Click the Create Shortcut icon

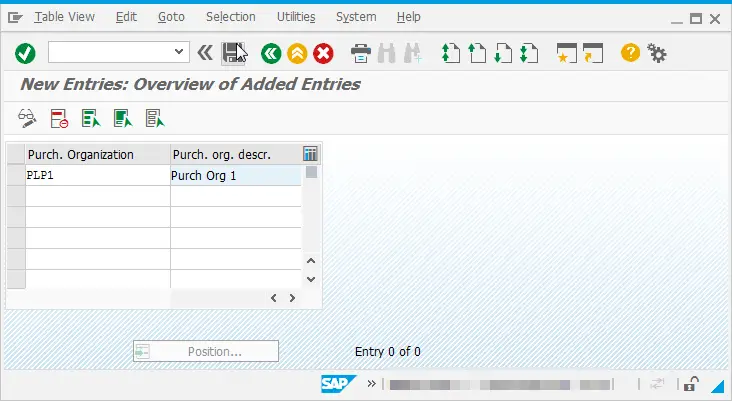tap(593, 53)
